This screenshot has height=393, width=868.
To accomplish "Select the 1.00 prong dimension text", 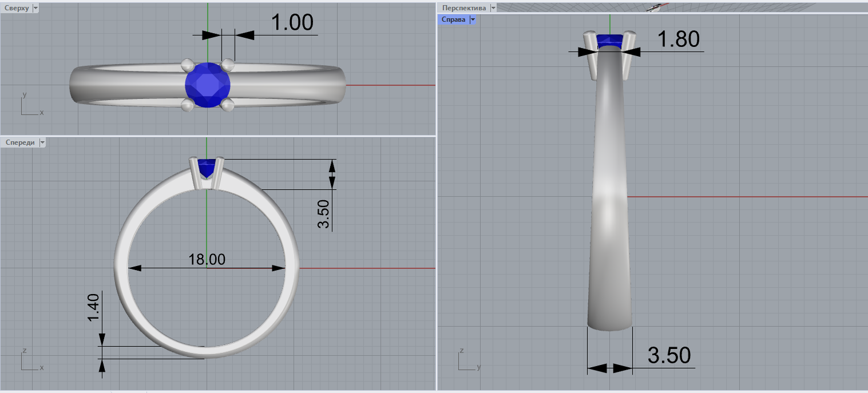I will 292,23.
